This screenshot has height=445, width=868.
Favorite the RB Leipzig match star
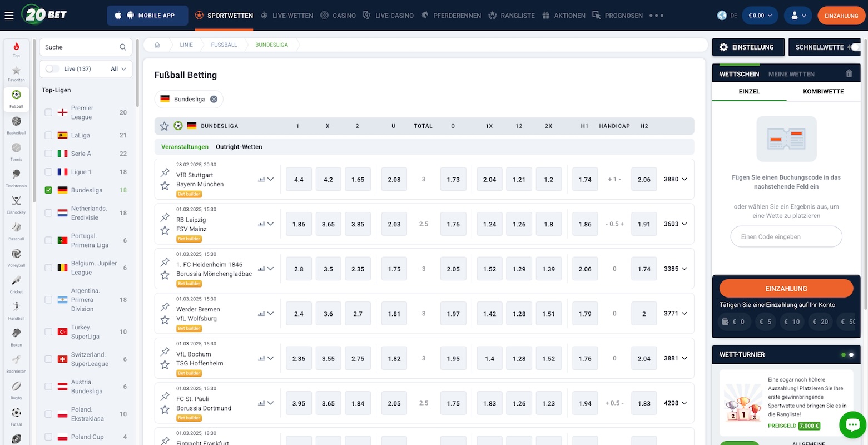[165, 230]
